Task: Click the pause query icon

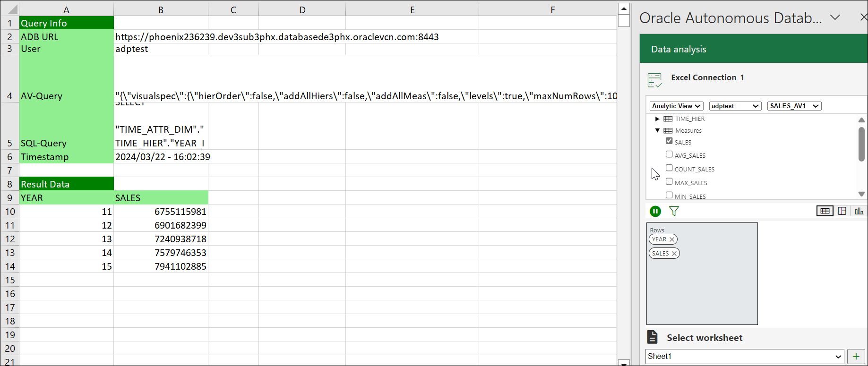Action: click(655, 212)
